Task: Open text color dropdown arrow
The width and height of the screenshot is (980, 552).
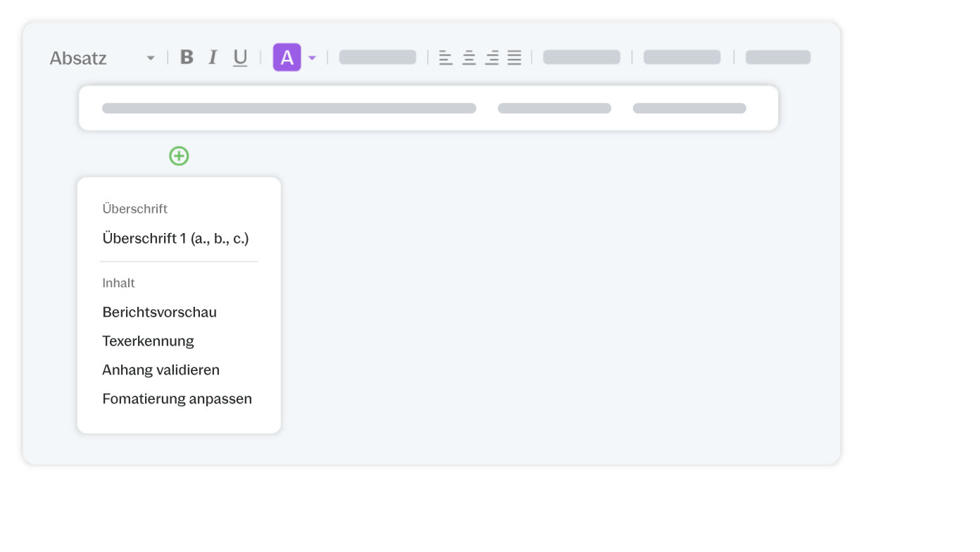Action: click(312, 58)
